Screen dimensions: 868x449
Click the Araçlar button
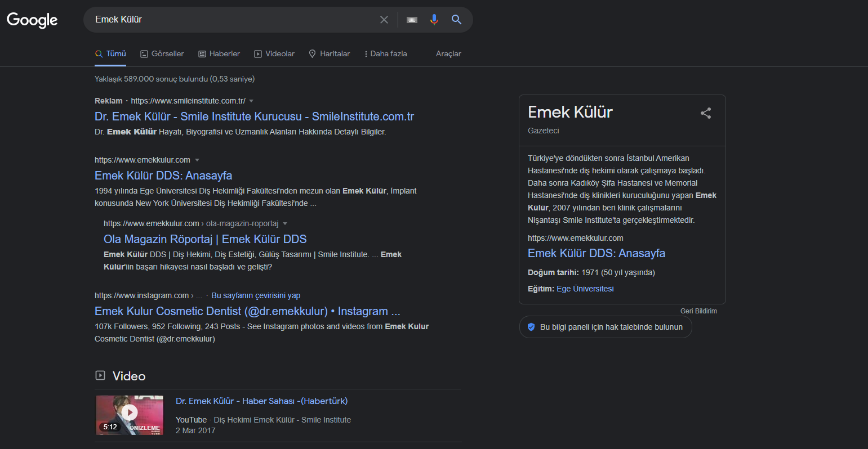coord(448,54)
